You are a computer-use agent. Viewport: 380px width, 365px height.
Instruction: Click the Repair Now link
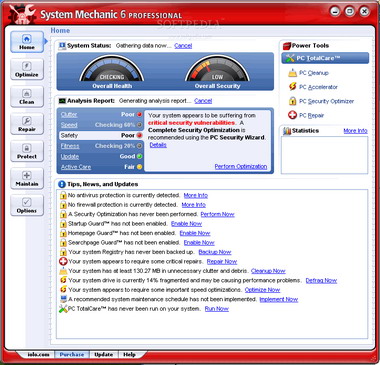(222, 262)
